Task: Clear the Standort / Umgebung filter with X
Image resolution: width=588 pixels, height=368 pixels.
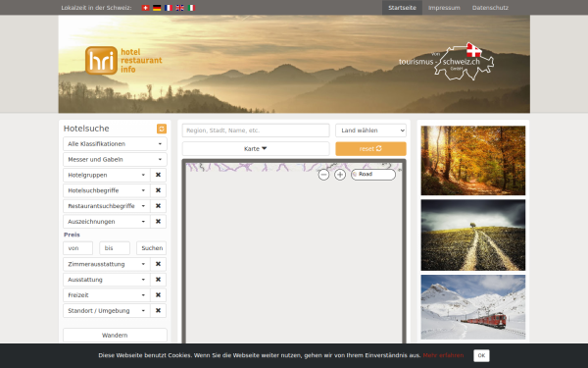Action: pos(158,310)
